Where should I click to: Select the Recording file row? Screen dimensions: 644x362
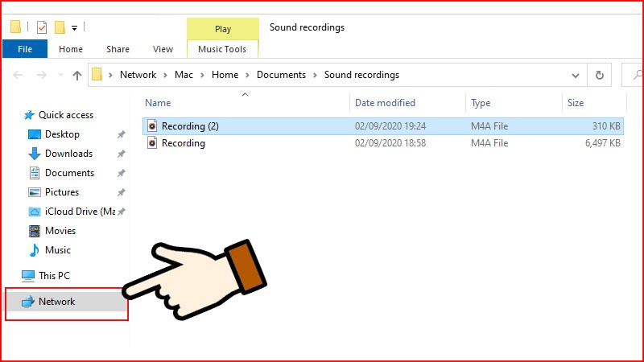pyautogui.click(x=184, y=143)
